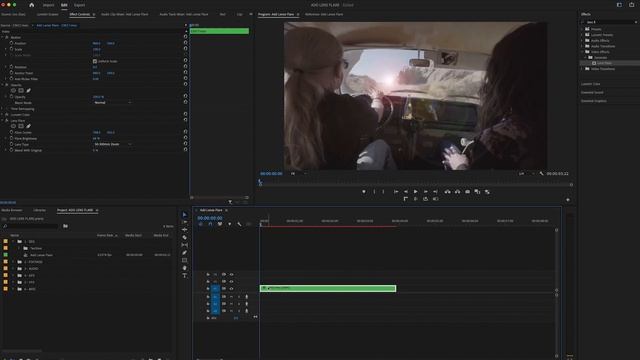Select the Type tool
Image resolution: width=640 pixels, height=360 pixels.
click(184, 276)
